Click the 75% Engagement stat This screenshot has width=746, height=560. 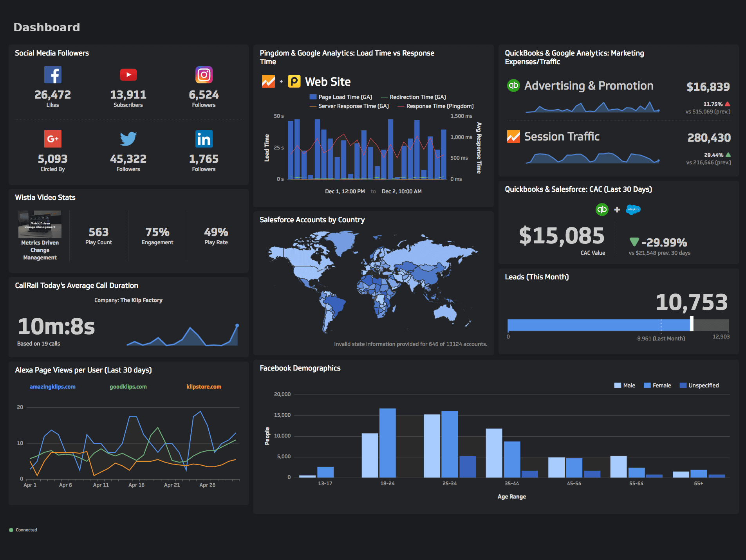[x=157, y=232]
